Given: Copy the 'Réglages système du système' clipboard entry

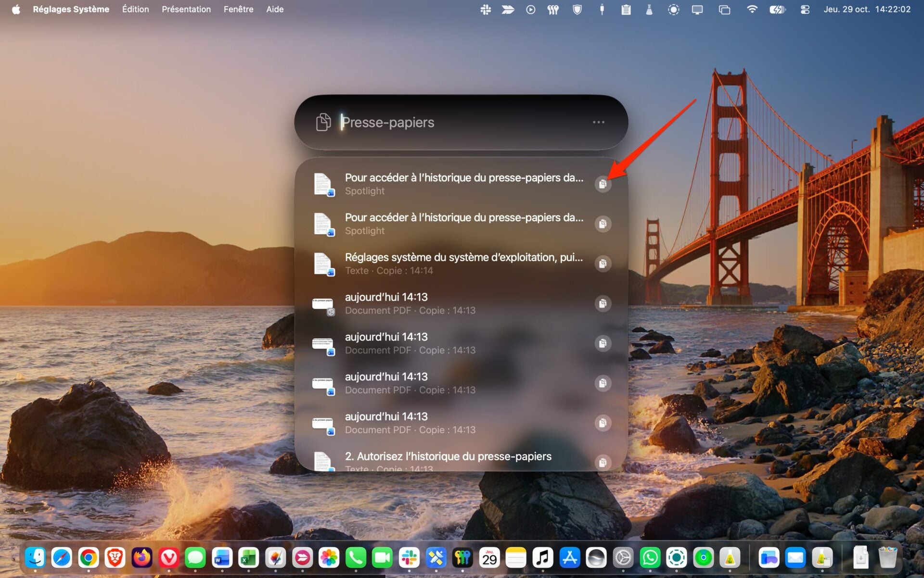Looking at the screenshot, I should pos(603,264).
